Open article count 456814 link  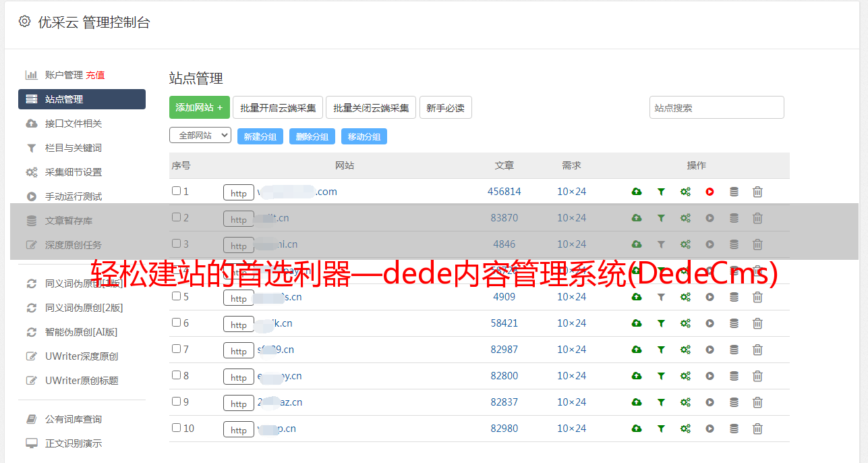tap(504, 192)
